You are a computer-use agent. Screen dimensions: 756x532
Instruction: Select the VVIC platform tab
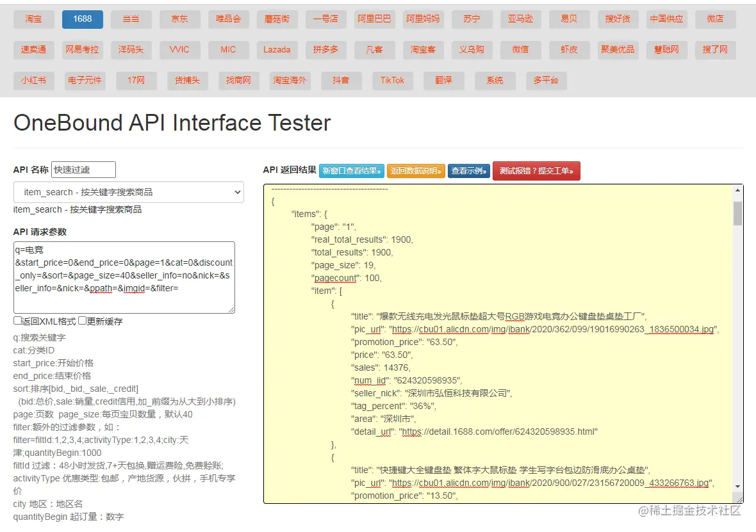180,50
